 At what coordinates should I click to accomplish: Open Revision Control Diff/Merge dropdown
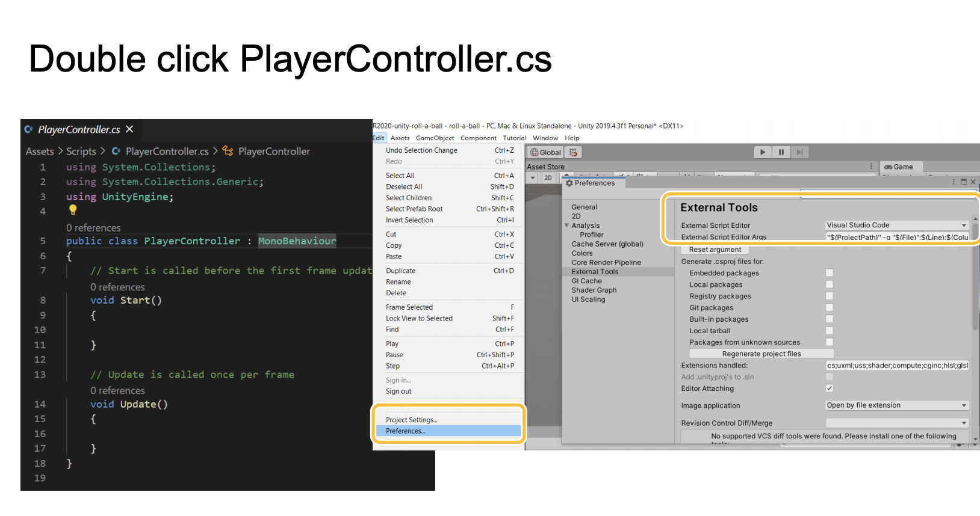tap(897, 423)
